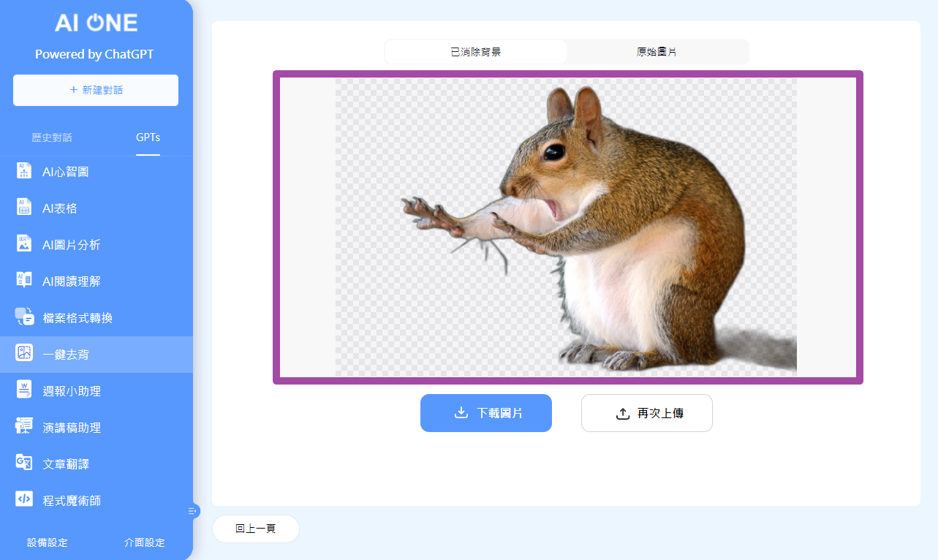
Task: Click the AI表格 spreadsheet icon
Action: pos(24,208)
